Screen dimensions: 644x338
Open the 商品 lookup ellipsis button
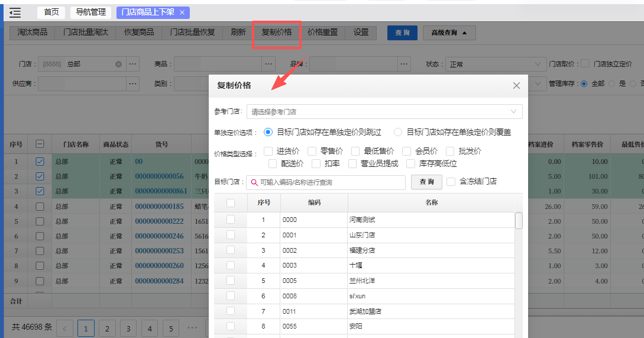pos(268,64)
